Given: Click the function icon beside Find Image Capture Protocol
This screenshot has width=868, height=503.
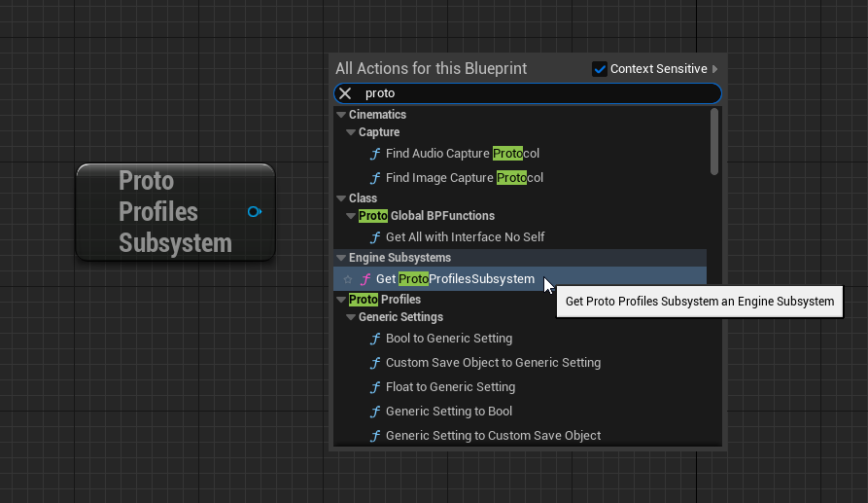Looking at the screenshot, I should [x=375, y=178].
